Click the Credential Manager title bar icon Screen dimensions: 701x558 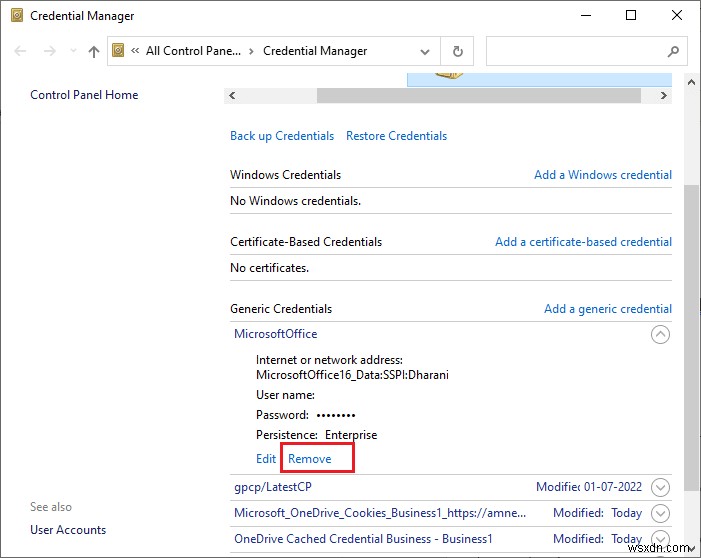(15, 16)
